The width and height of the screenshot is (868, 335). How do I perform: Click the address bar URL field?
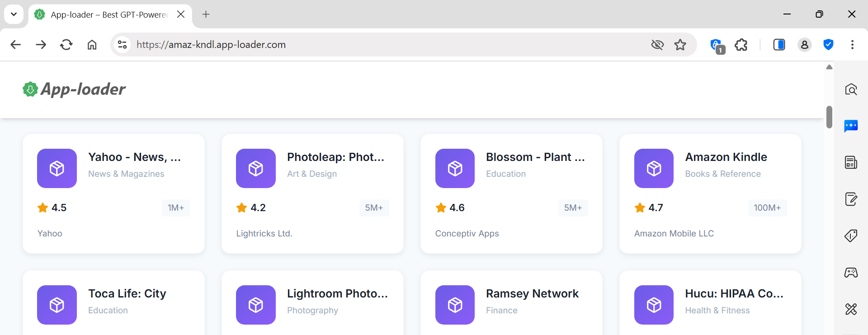click(362, 45)
